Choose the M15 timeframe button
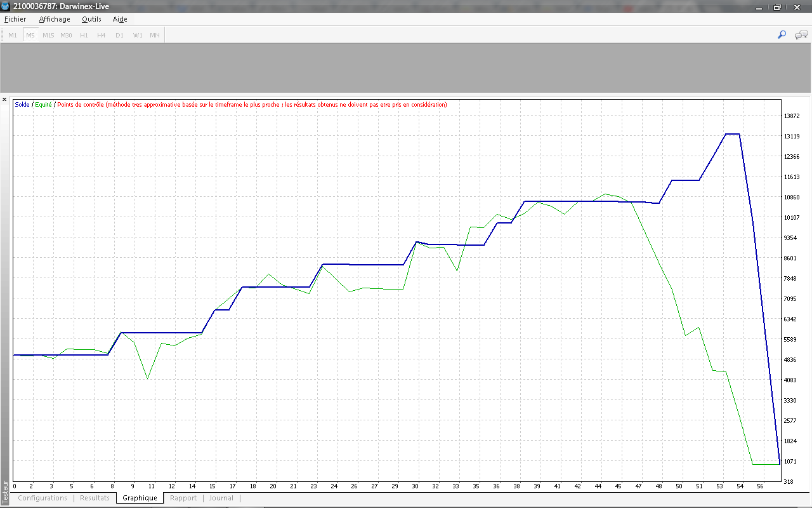The width and height of the screenshot is (812, 508). pos(48,35)
